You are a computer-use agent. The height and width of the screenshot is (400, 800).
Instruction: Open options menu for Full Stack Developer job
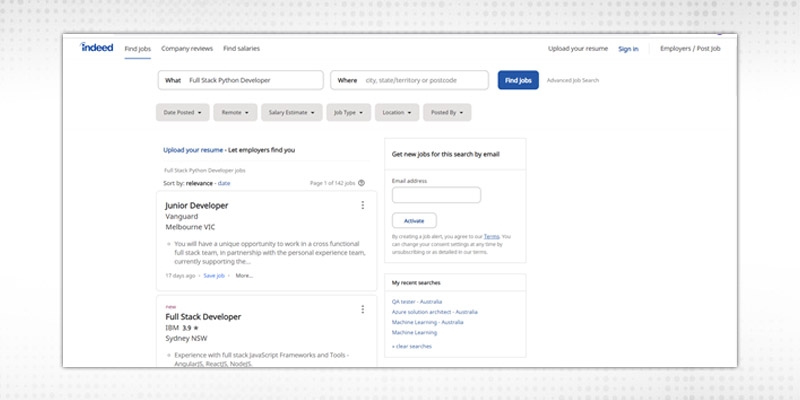362,310
